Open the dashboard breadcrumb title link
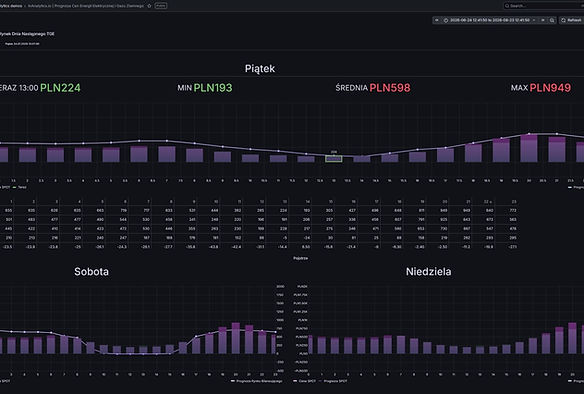 point(86,6)
